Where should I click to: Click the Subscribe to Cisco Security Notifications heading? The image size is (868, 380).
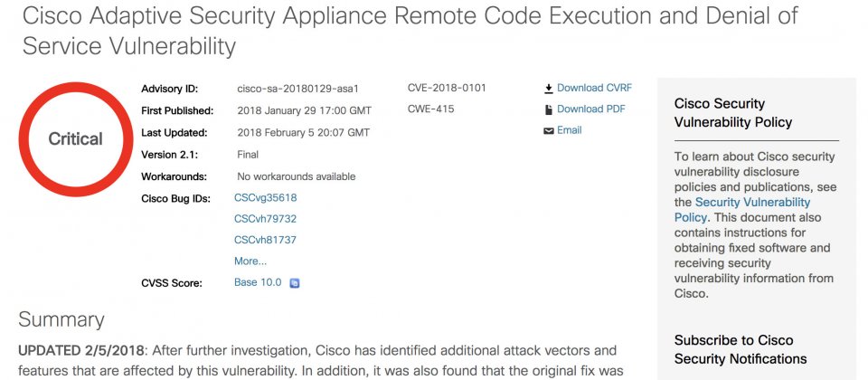coord(741,349)
